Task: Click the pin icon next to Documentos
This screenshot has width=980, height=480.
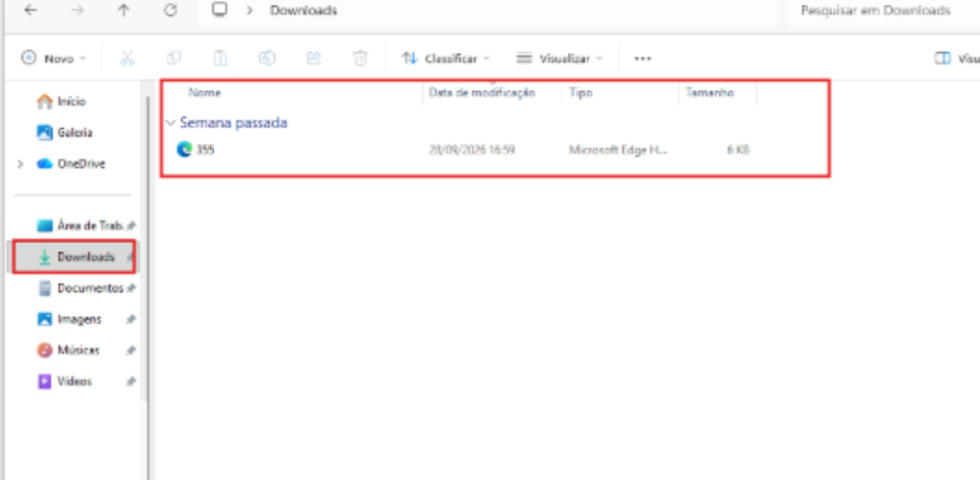Action: [x=131, y=288]
